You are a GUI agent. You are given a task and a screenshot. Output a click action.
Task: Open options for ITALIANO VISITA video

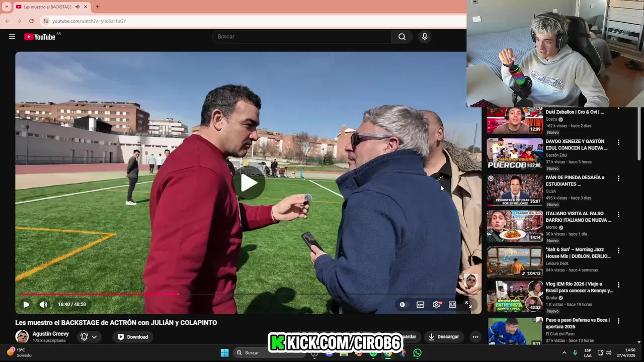point(618,215)
